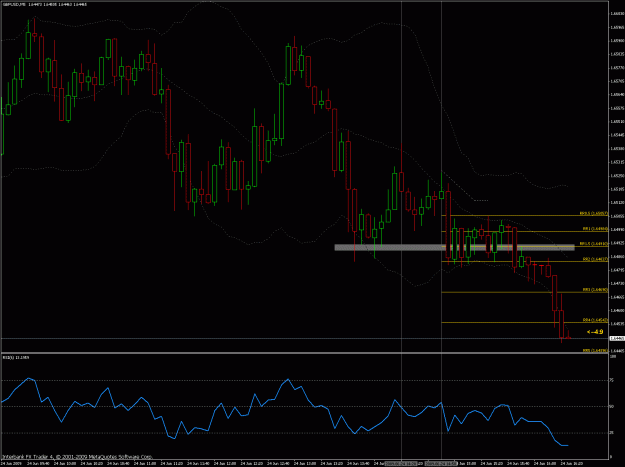Select the RR1 yellow level label

tap(595, 229)
